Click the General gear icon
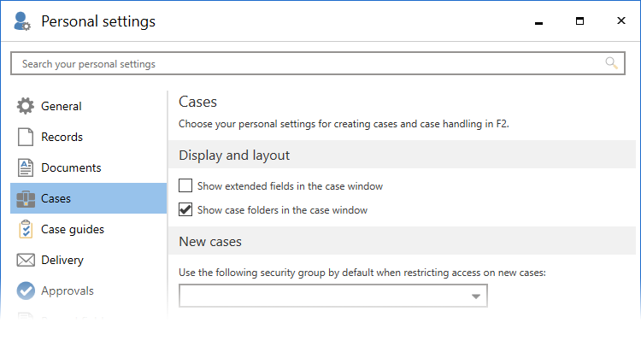 tap(26, 107)
